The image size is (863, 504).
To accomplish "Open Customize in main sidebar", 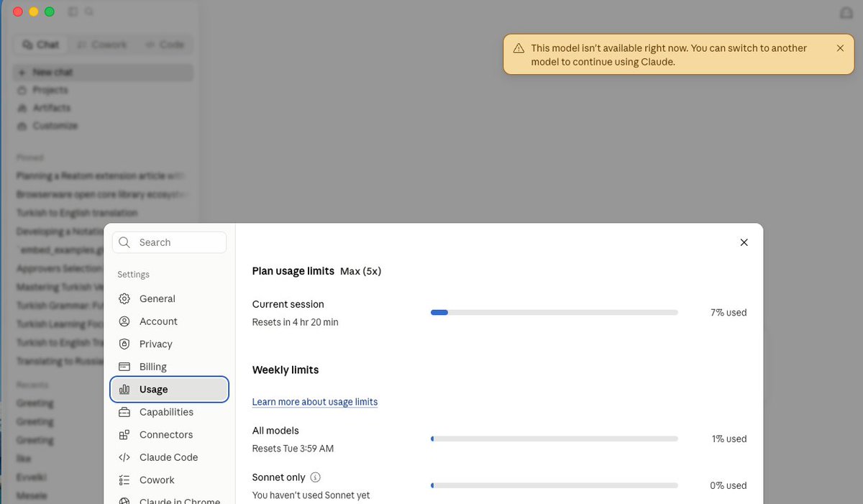I will tap(103, 126).
